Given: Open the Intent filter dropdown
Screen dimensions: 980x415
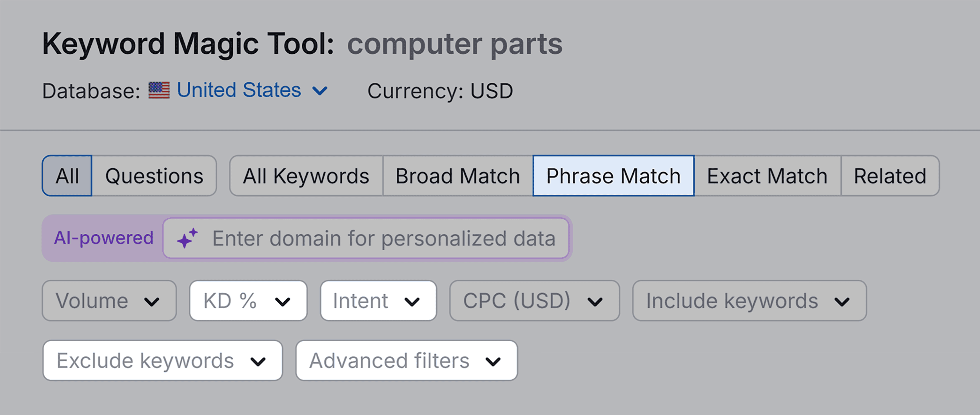Looking at the screenshot, I should [x=378, y=301].
